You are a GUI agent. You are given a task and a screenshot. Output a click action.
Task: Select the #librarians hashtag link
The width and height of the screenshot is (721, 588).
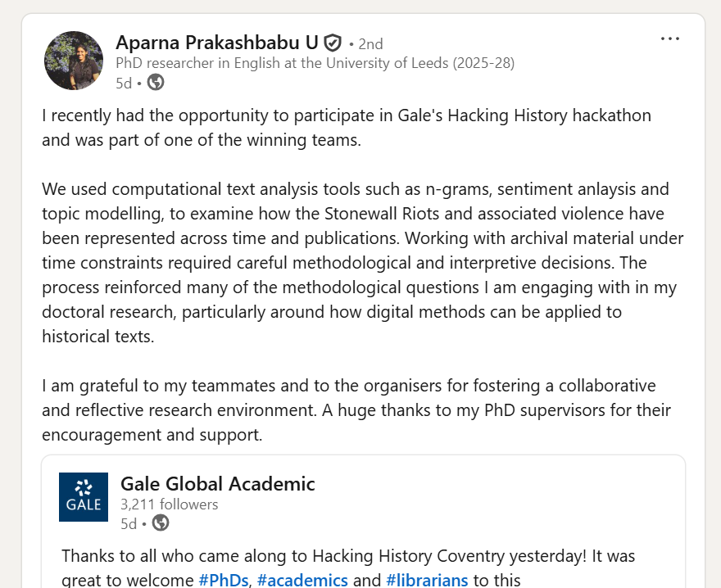(427, 580)
